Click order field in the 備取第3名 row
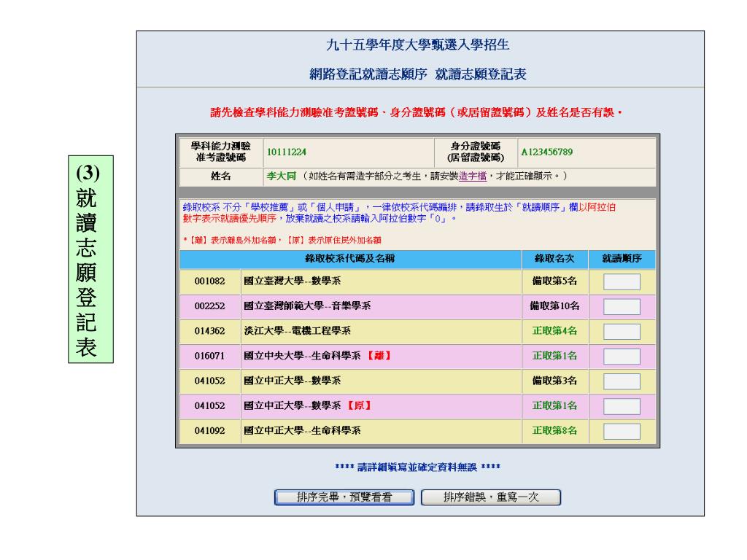This screenshot has height=560, width=747. click(622, 381)
